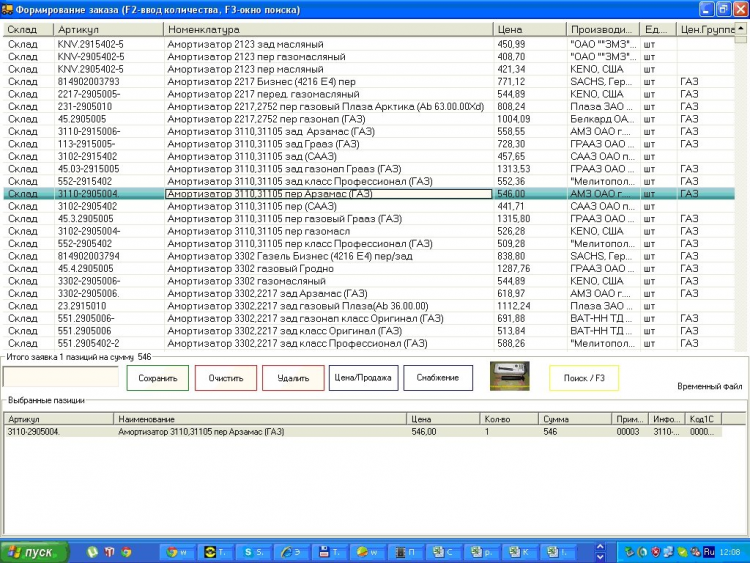The height and width of the screenshot is (563, 750).
Task: Switch to the Excel taskbar button labeled К
Action: coord(519,552)
